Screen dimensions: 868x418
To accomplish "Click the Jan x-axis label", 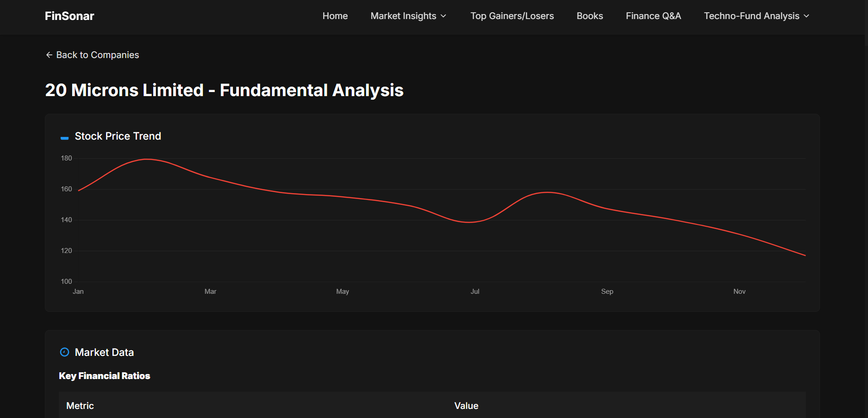I will [x=78, y=292].
